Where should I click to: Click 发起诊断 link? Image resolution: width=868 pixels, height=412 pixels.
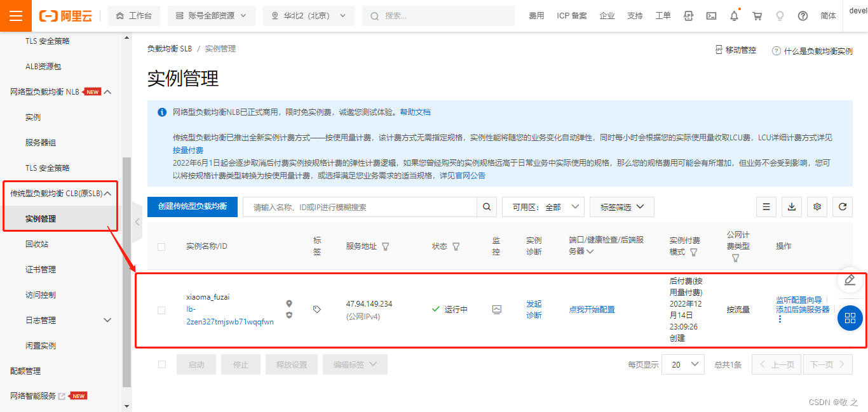[x=534, y=310]
